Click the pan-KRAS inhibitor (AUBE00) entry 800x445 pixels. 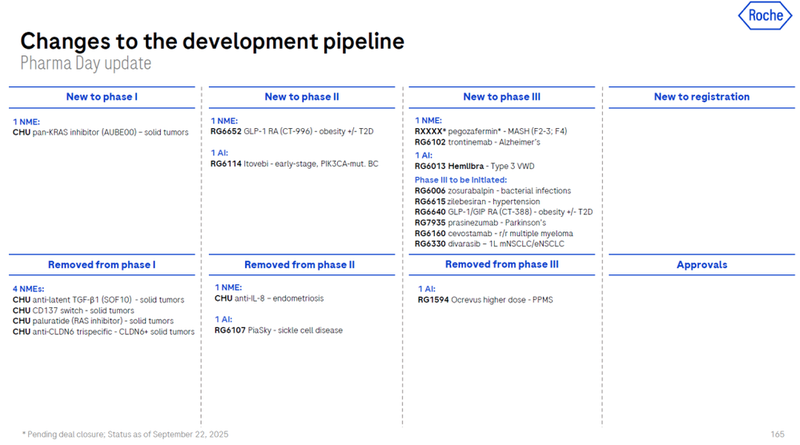click(101, 132)
